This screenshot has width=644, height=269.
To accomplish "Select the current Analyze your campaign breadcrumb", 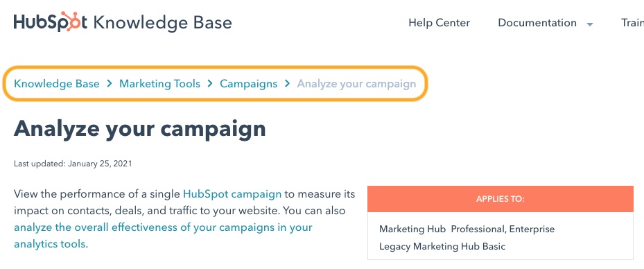I will [x=356, y=84].
